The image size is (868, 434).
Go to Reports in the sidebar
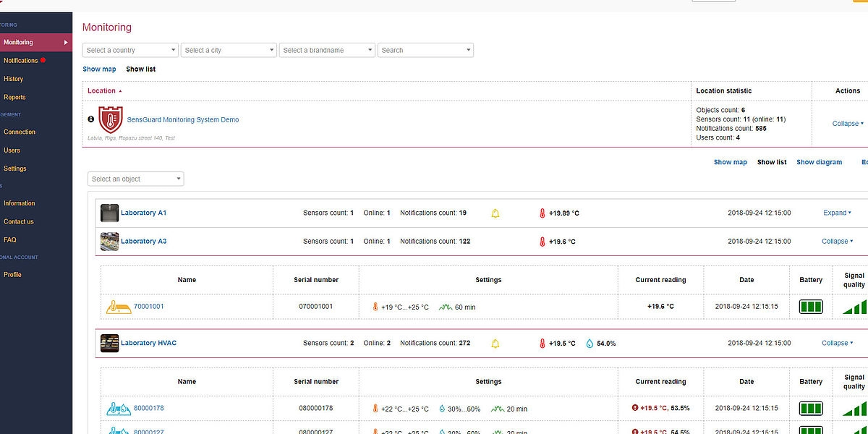click(x=14, y=98)
